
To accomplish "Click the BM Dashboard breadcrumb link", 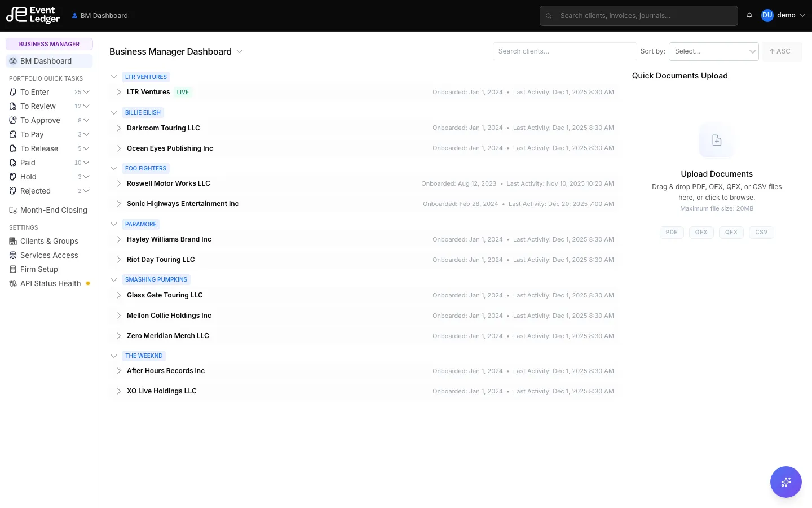I will pyautogui.click(x=104, y=16).
